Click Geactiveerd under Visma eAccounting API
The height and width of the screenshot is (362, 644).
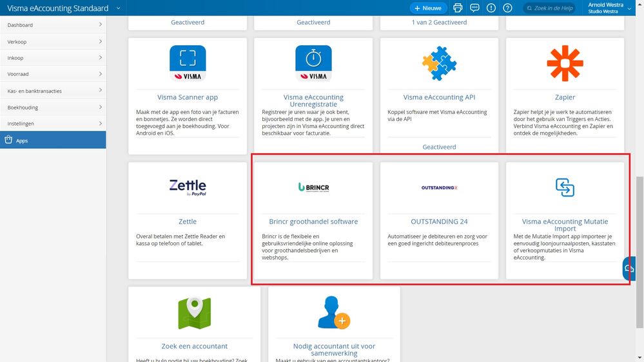(439, 147)
